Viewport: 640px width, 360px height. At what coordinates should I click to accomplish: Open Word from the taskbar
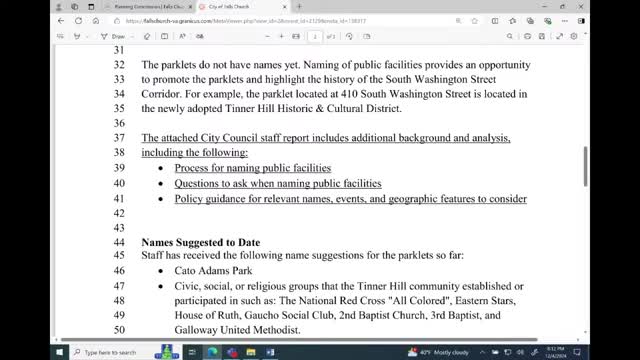click(270, 352)
